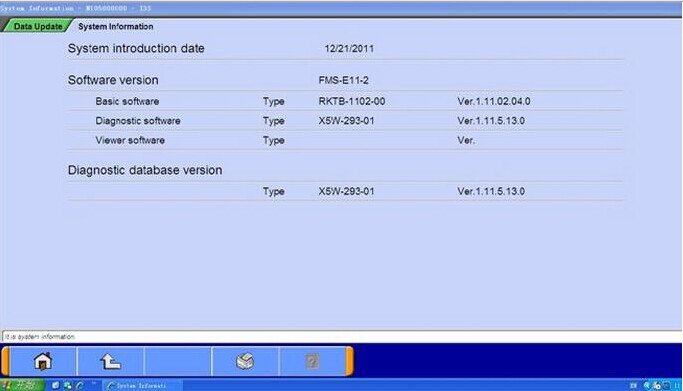Click the status bar system information message
This screenshot has width=683, height=391.
pos(40,337)
